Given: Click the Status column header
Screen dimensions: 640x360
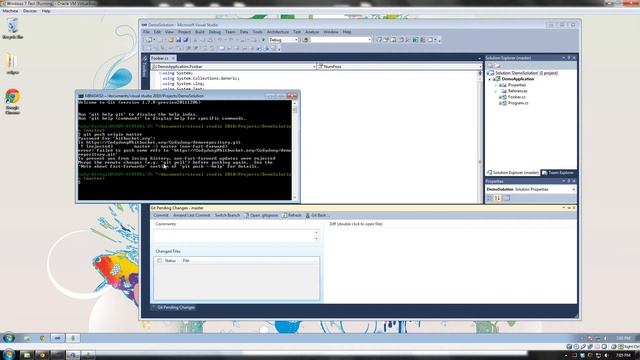Looking at the screenshot, I should coord(170,260).
